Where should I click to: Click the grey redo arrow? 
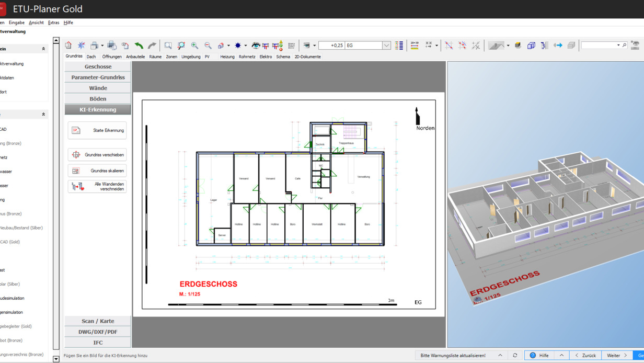click(x=152, y=46)
